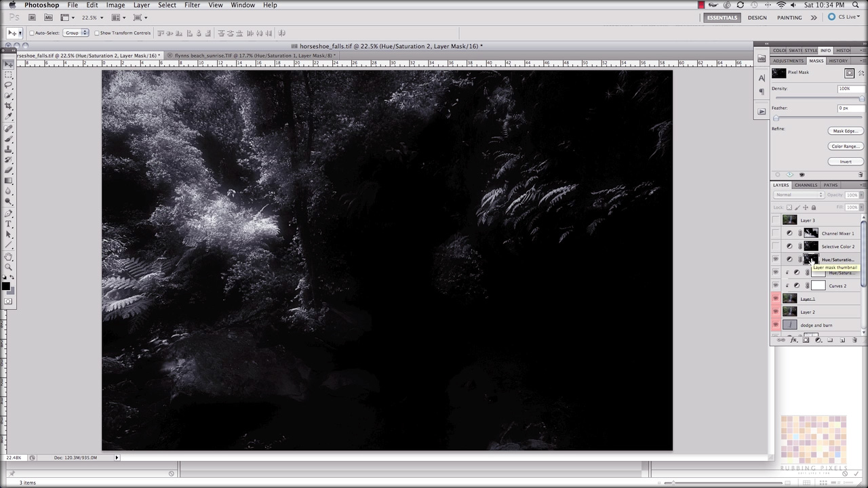
Task: Open the Character panel icon in dock
Action: click(762, 78)
